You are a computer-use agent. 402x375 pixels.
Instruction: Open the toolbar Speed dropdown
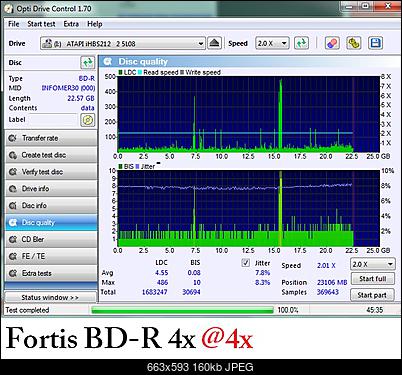272,43
